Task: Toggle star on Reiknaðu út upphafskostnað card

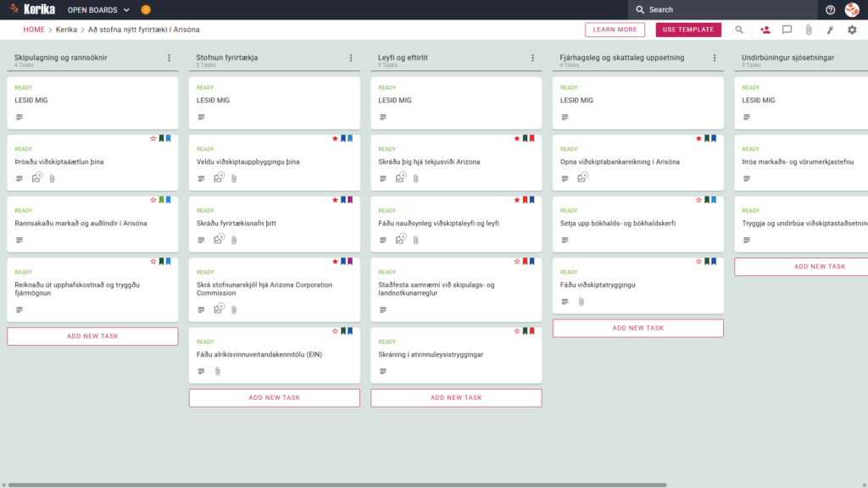Action: [153, 261]
